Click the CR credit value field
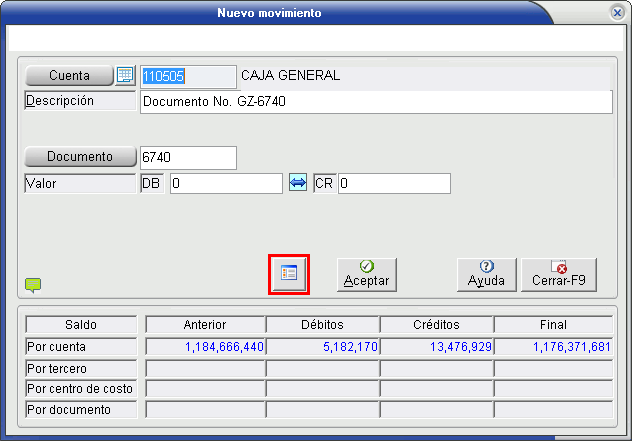This screenshot has height=441, width=632. [394, 183]
